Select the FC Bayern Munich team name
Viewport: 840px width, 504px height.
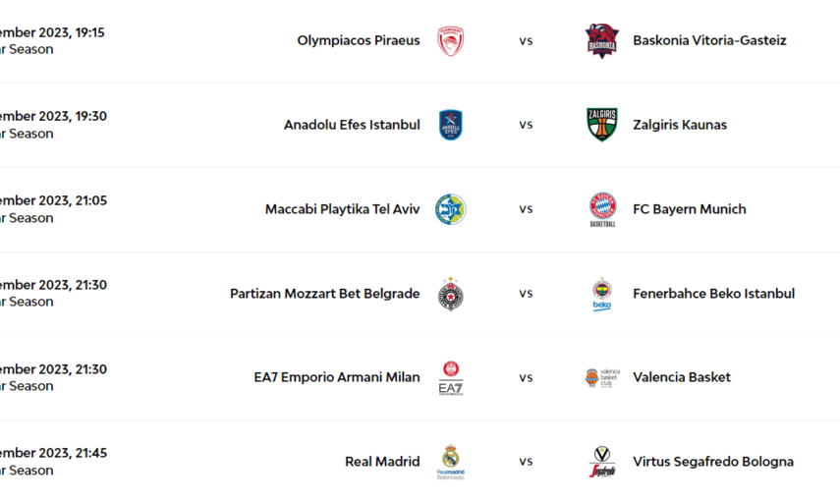689,209
